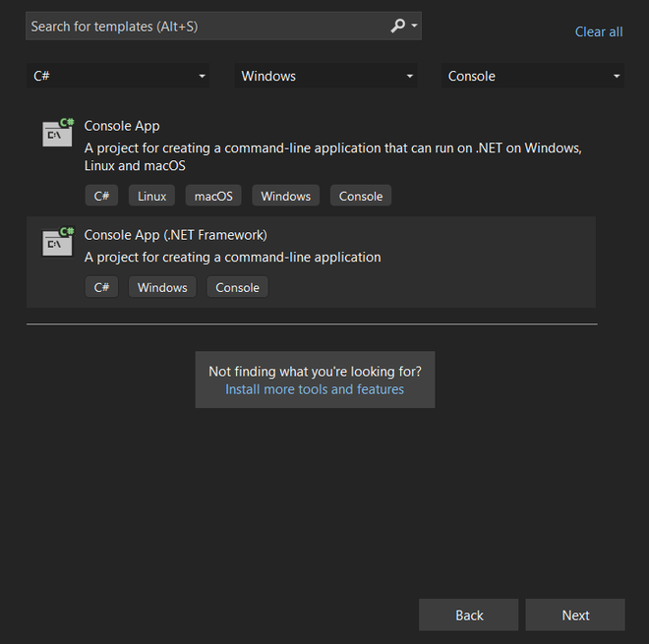This screenshot has height=644, width=649.
Task: Click the Console App (.NET Framework) icon
Action: (x=58, y=242)
